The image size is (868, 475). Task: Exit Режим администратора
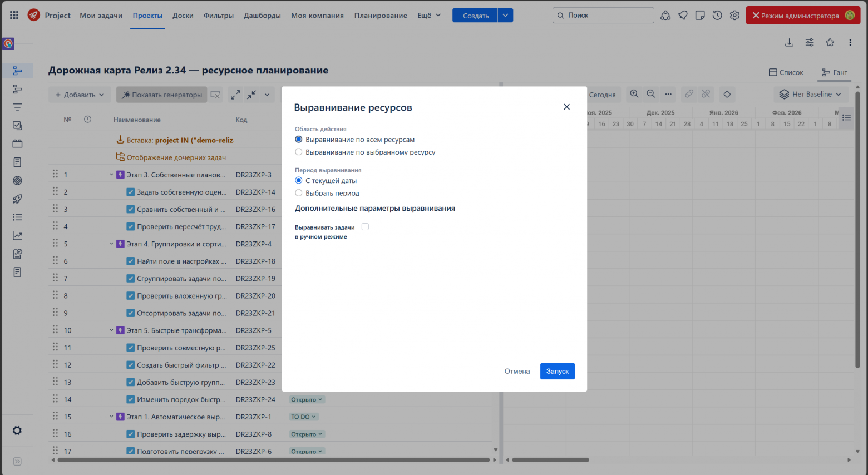(803, 16)
